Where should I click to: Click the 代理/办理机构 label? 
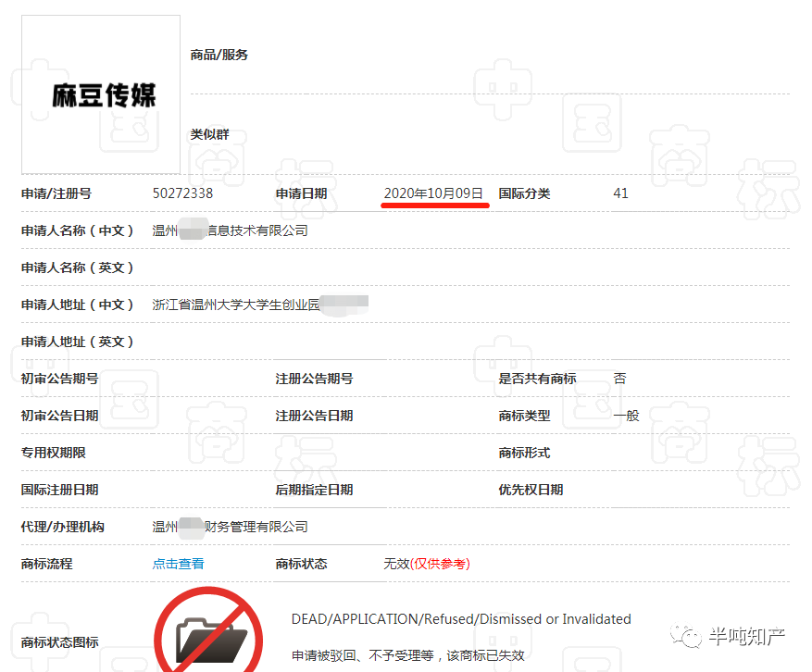pos(63,527)
